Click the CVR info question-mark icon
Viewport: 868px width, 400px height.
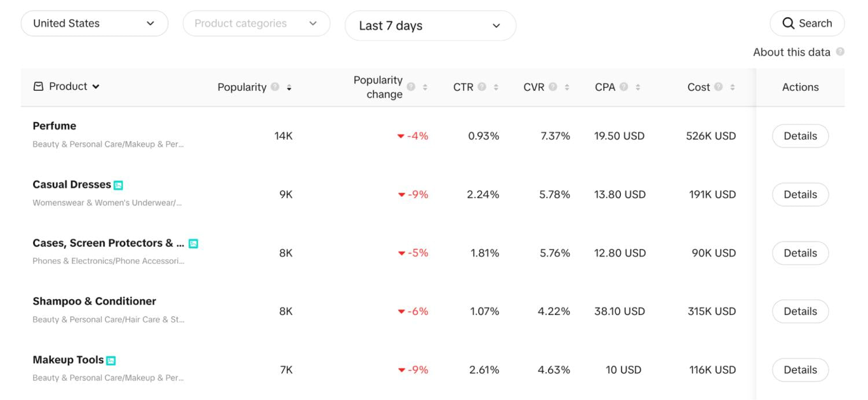click(553, 87)
